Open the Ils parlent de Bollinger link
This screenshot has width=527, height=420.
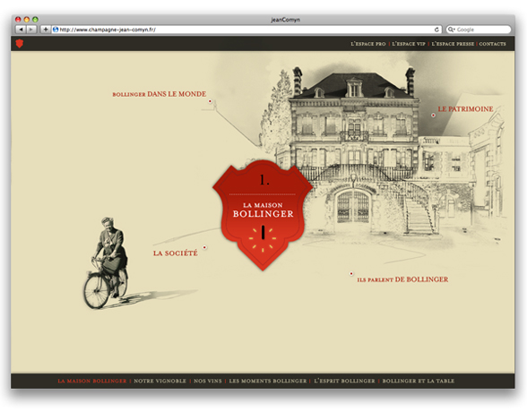coord(402,279)
